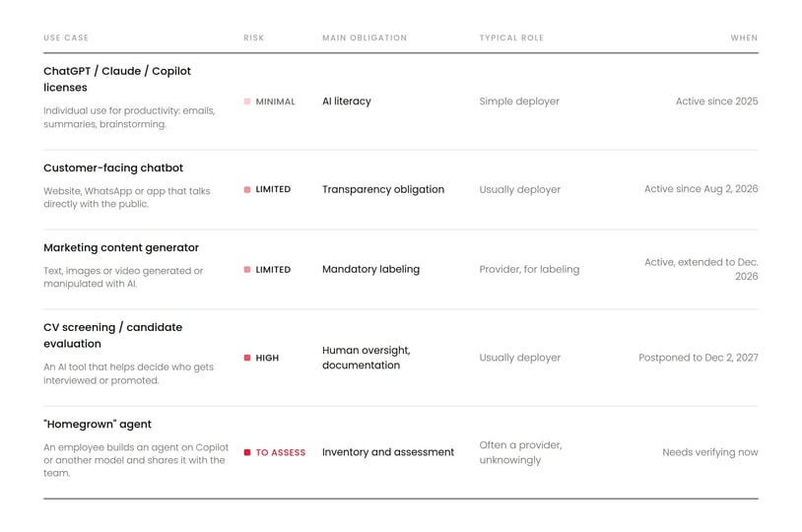Click Postponed to Dec 2, 2027 text
Image resolution: width=802 pixels, height=532 pixels.
point(699,358)
